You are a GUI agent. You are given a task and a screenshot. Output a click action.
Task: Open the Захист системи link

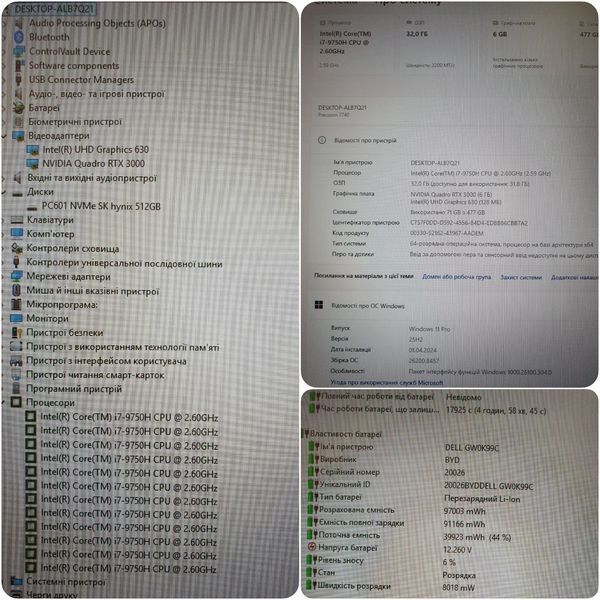521,277
